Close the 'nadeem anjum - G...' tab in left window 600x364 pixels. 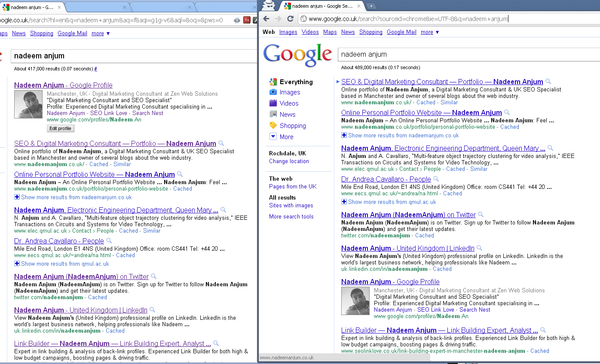(x=60, y=7)
